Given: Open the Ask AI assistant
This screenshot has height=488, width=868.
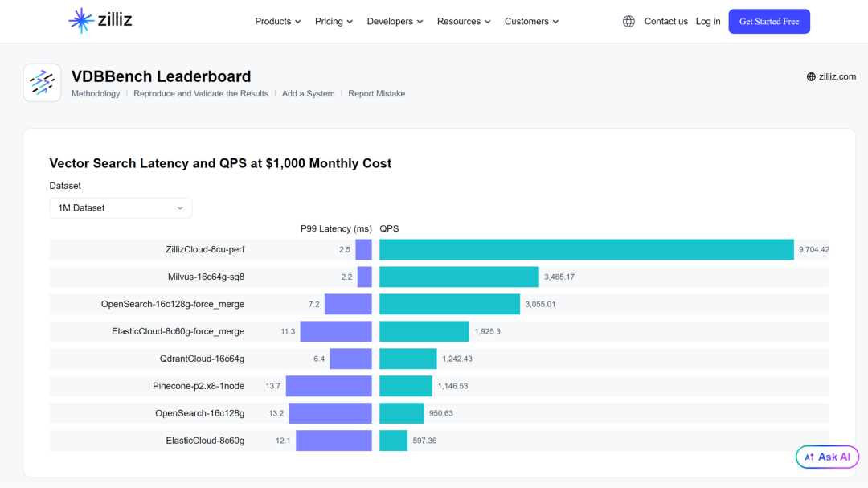Looking at the screenshot, I should 827,457.
